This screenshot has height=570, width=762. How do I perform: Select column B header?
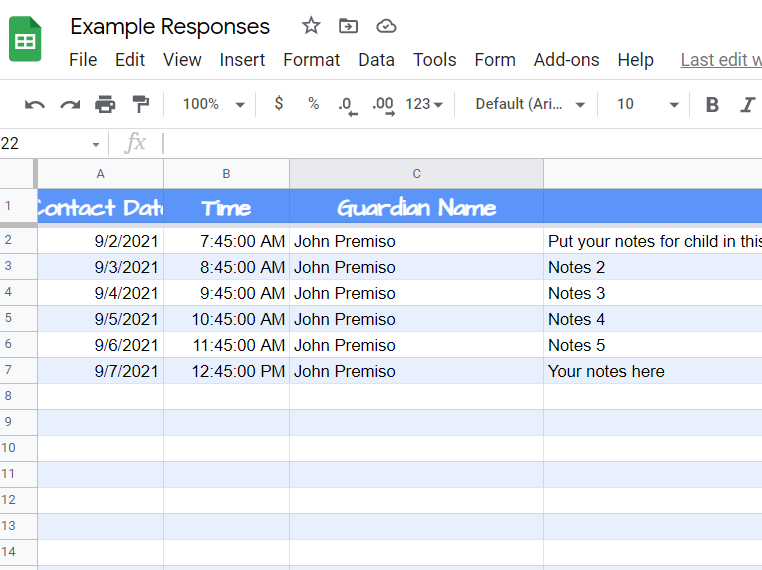[x=226, y=173]
